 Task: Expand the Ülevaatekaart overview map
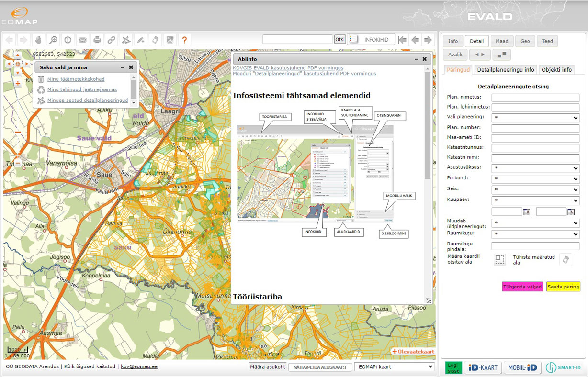click(413, 351)
